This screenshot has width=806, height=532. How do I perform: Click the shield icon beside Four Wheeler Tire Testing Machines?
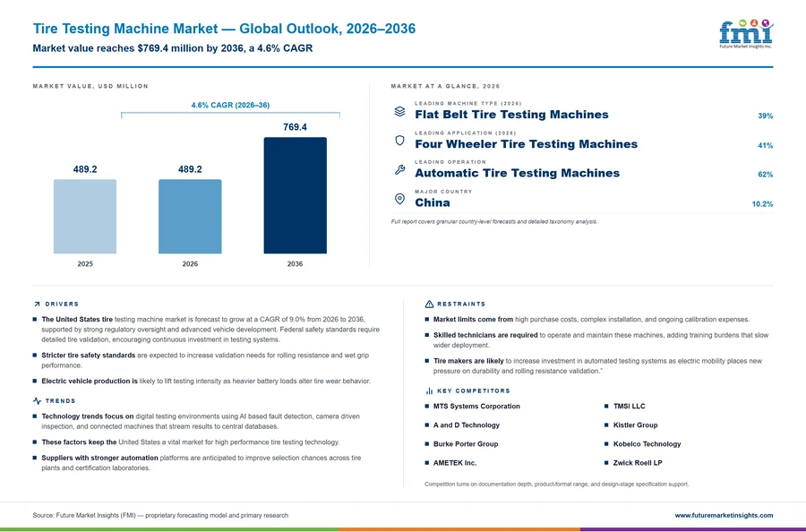point(399,141)
